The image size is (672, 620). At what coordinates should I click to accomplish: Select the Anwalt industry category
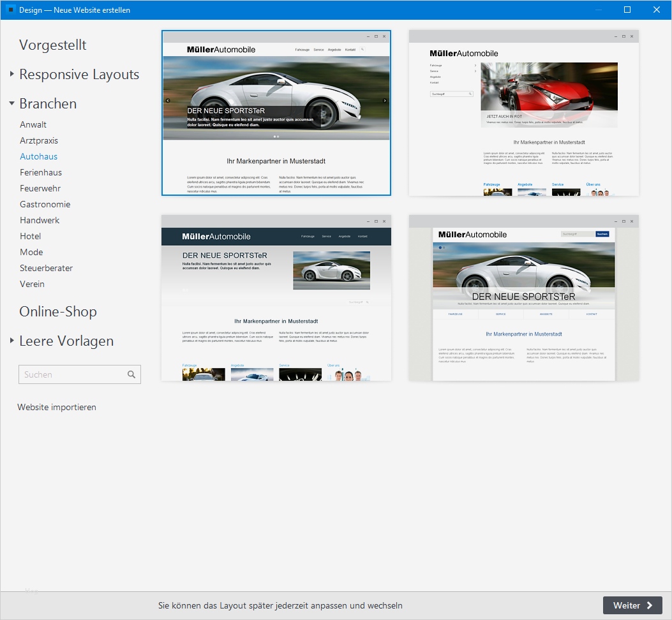click(33, 124)
